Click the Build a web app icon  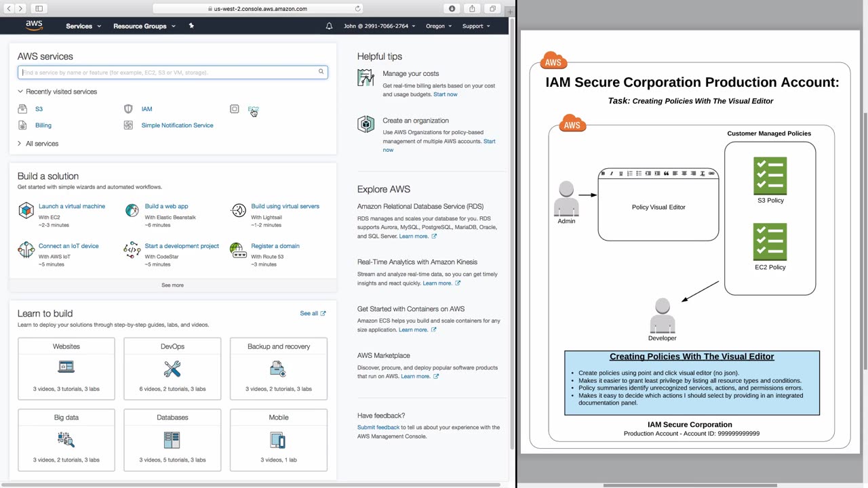pos(132,211)
